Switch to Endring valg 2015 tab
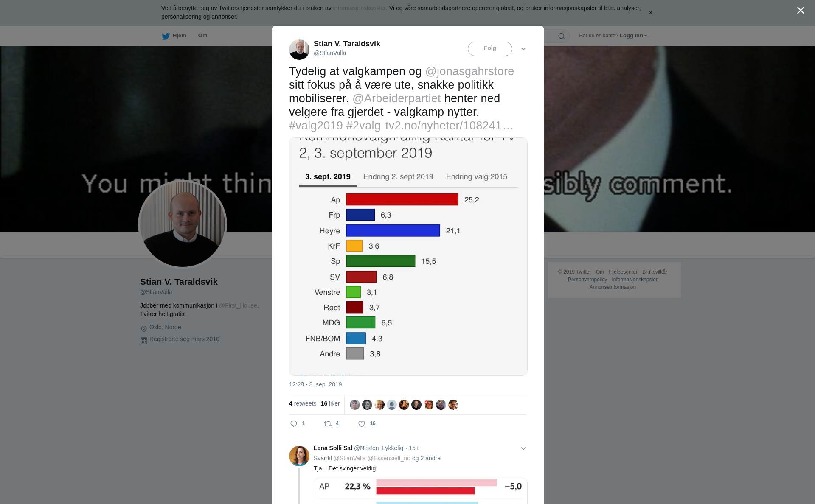This screenshot has width=815, height=504. click(x=477, y=177)
